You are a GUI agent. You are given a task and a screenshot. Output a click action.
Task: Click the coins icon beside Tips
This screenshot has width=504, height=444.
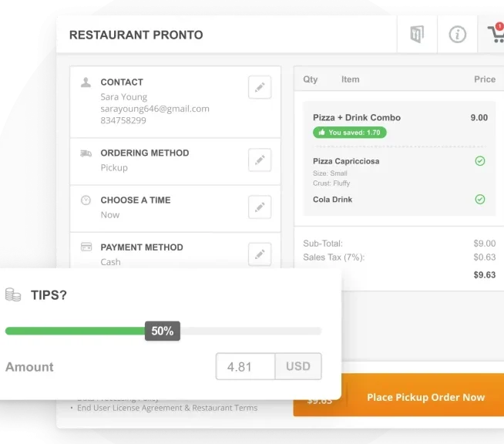point(13,294)
